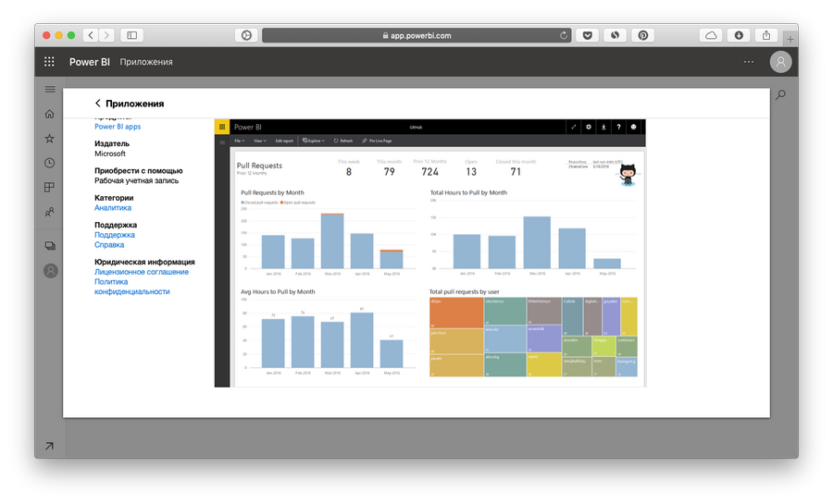The height and width of the screenshot is (504, 833).
Task: Click the Get Data arrow icon
Action: [49, 446]
